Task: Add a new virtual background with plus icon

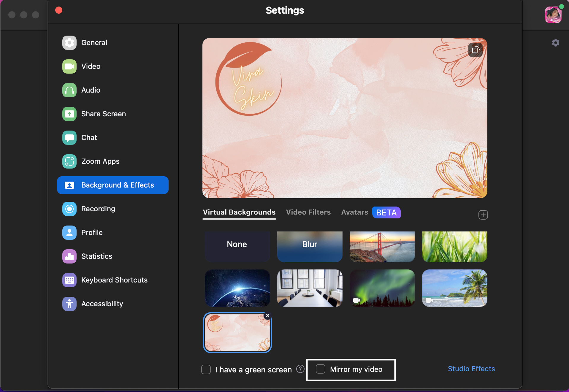Action: (x=483, y=215)
